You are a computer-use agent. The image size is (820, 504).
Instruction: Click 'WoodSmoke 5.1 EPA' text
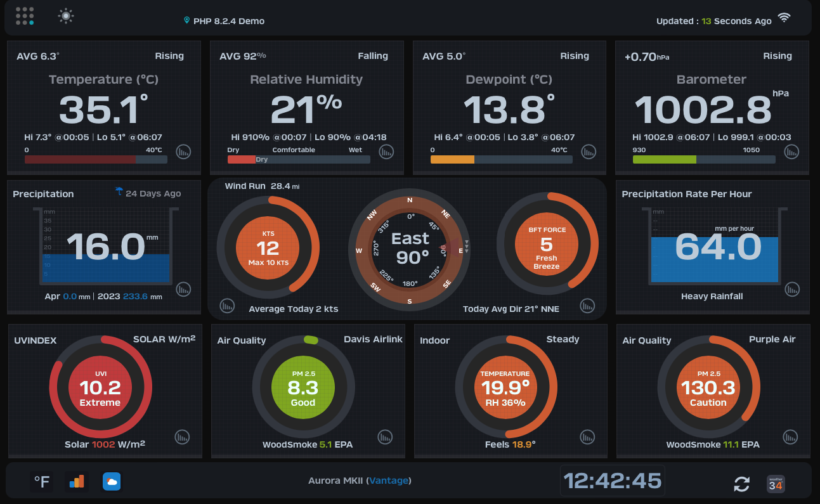308,444
